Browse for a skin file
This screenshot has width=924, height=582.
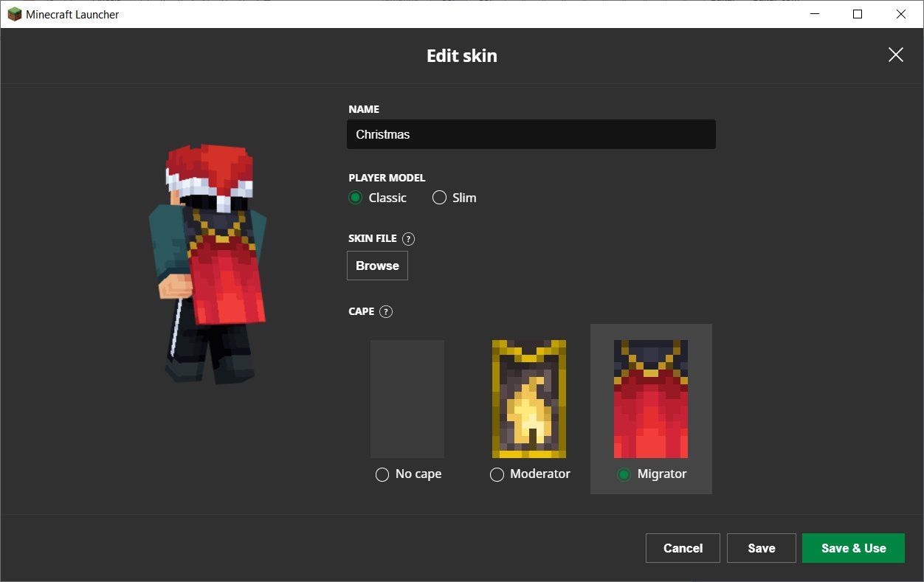377,266
